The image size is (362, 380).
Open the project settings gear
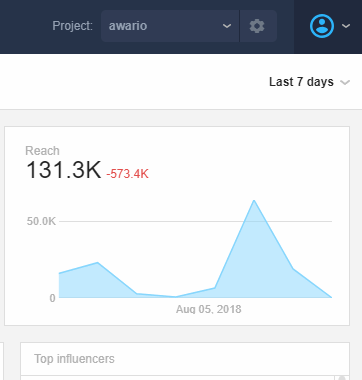pyautogui.click(x=257, y=26)
